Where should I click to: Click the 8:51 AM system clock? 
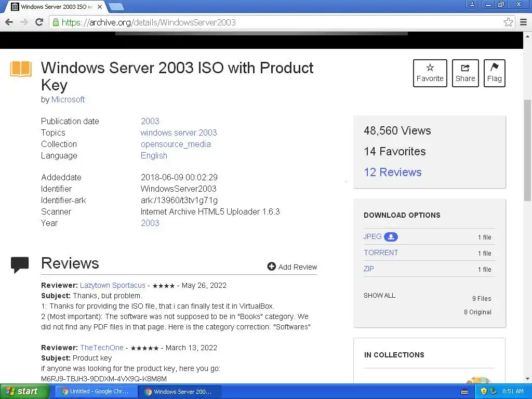(x=513, y=392)
